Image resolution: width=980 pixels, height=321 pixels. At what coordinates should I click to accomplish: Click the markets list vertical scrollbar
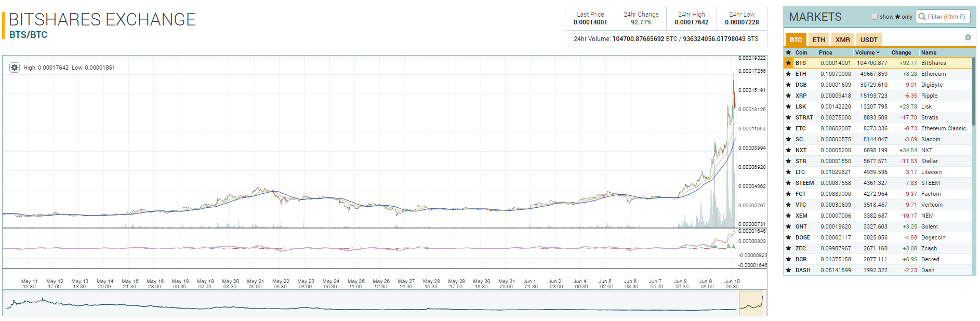point(974,91)
